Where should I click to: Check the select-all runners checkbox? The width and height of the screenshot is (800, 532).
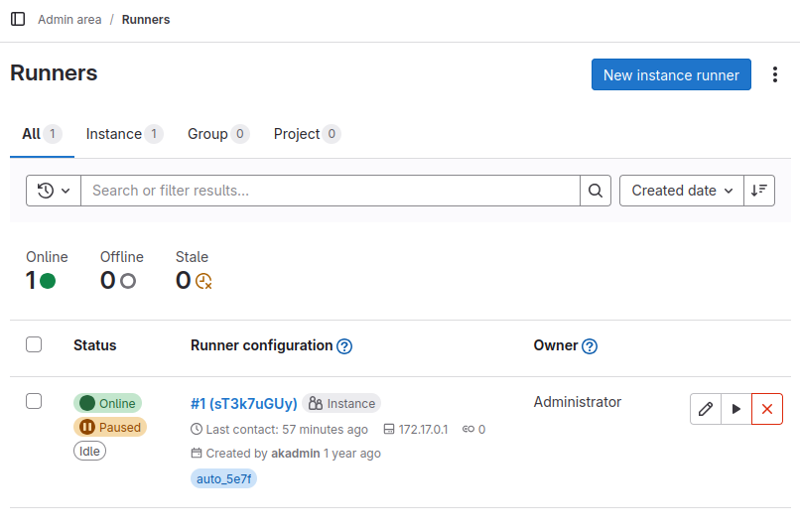pos(34,344)
